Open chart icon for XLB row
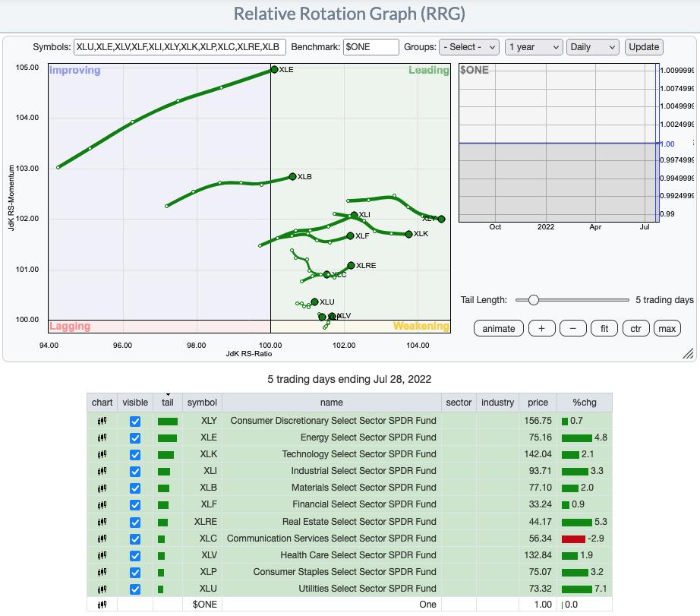This screenshot has height=616, width=700. click(x=102, y=488)
